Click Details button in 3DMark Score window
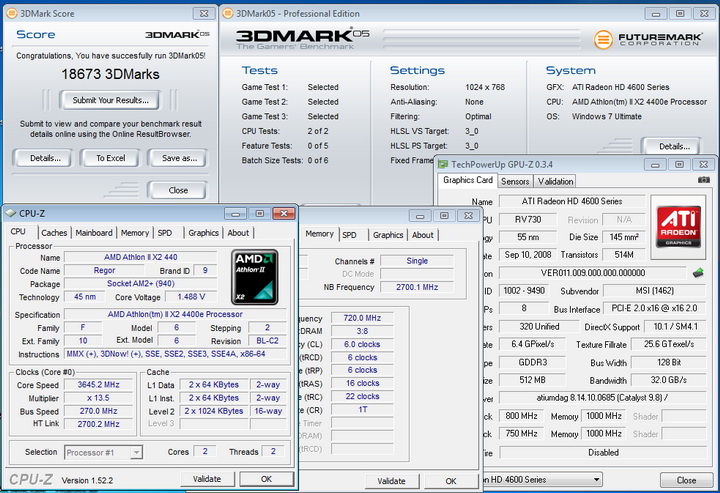Image resolution: width=720 pixels, height=493 pixels. [43, 158]
